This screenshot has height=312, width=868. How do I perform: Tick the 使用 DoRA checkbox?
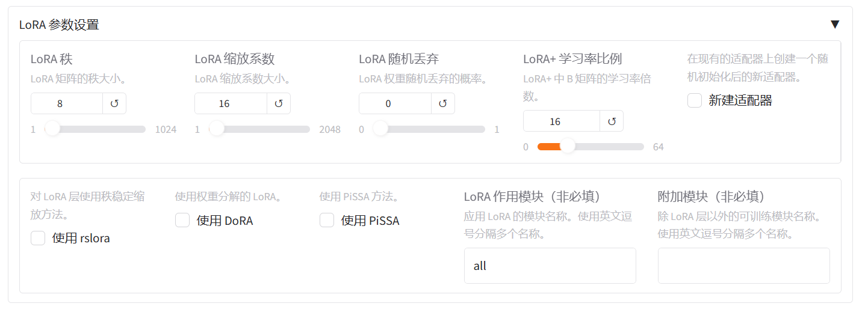click(x=182, y=221)
